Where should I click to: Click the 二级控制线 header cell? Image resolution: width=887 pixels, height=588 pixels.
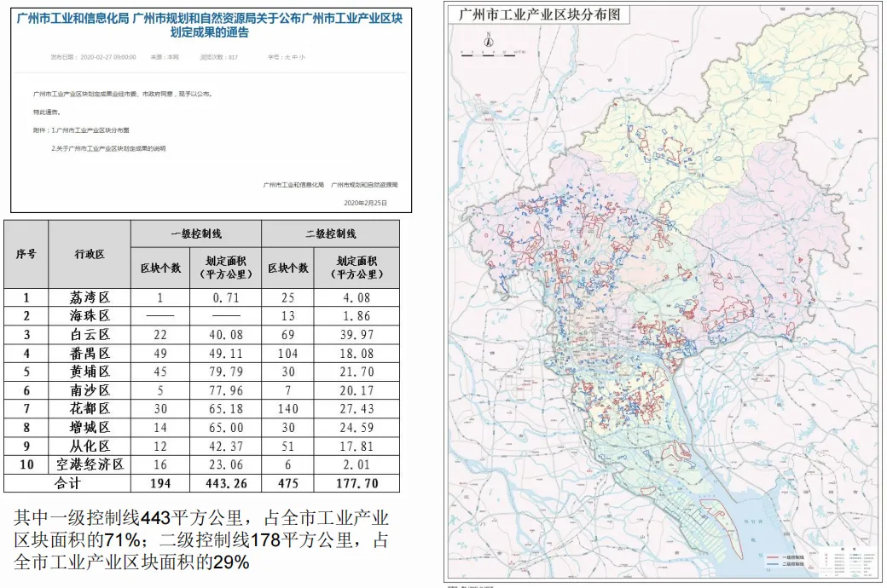tap(331, 234)
